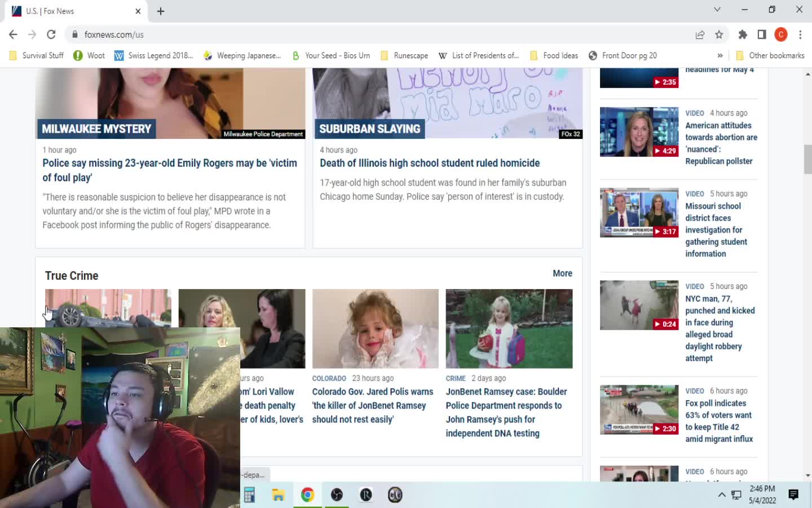Screen dimensions: 812x508
Task: Open the Survival Stuff bookmark folder
Action: coord(37,55)
